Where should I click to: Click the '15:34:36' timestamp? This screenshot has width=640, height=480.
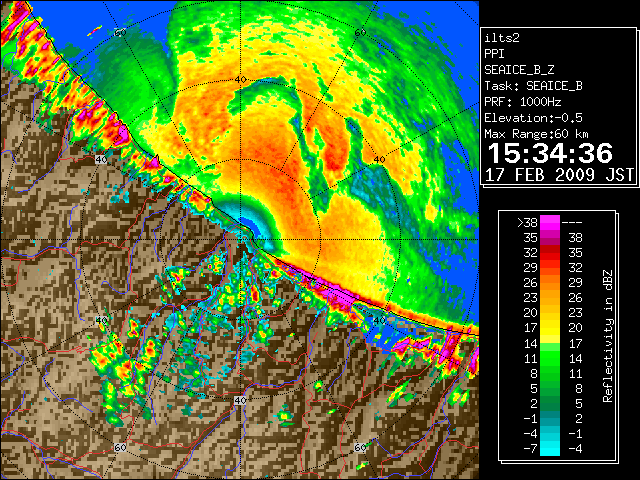point(550,153)
